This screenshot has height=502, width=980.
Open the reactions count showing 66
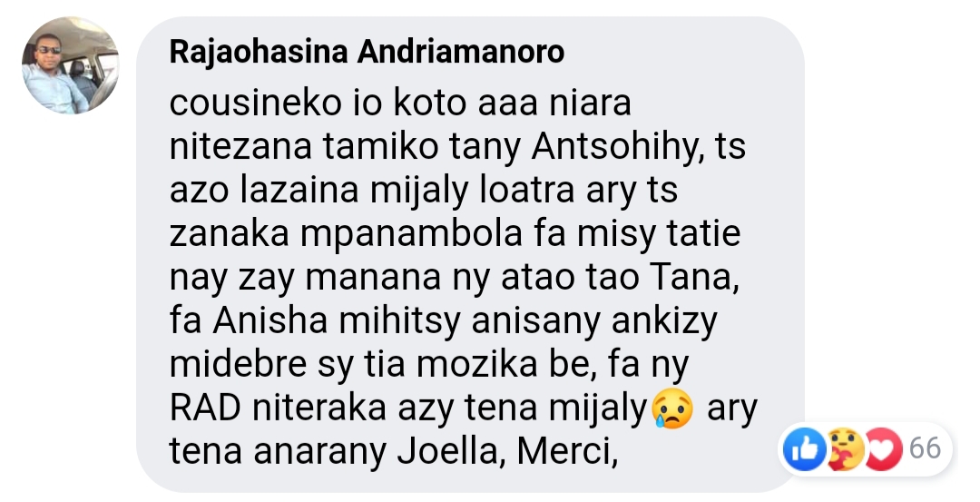925,448
